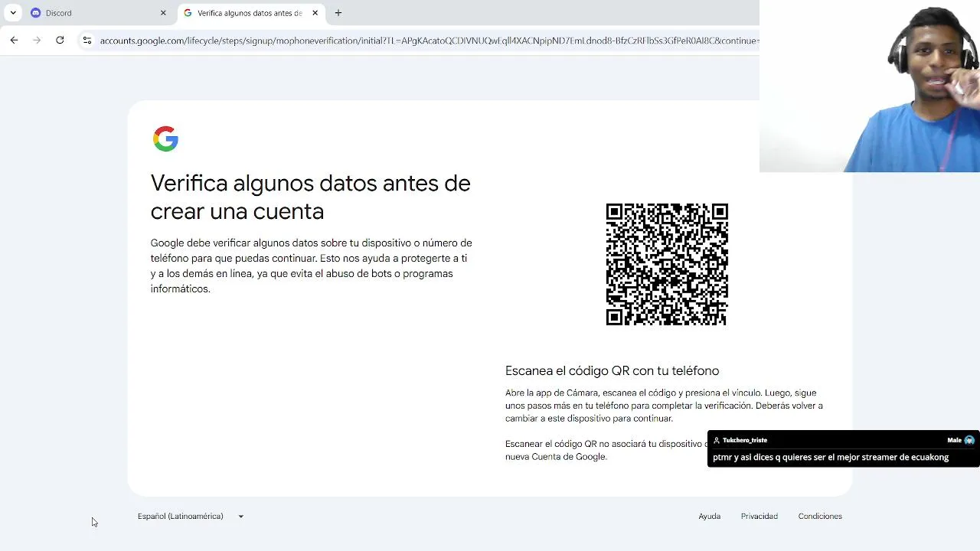Switch to the Discord tab
The width and height of the screenshot is (980, 551).
(x=100, y=13)
